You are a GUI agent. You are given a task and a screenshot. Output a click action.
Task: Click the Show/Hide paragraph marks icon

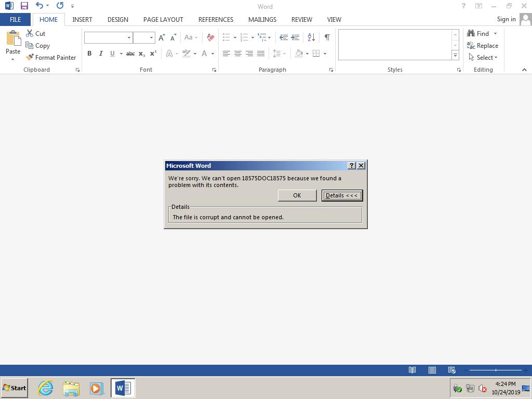point(327,37)
